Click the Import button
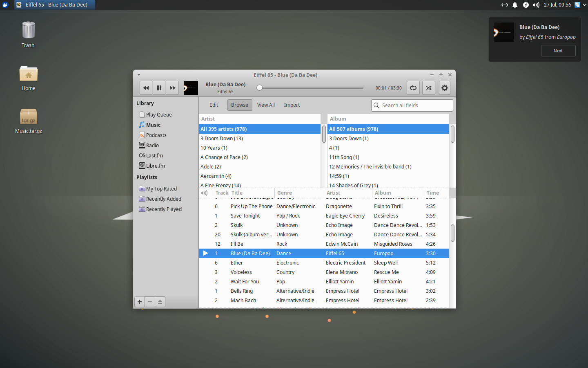 coord(292,105)
